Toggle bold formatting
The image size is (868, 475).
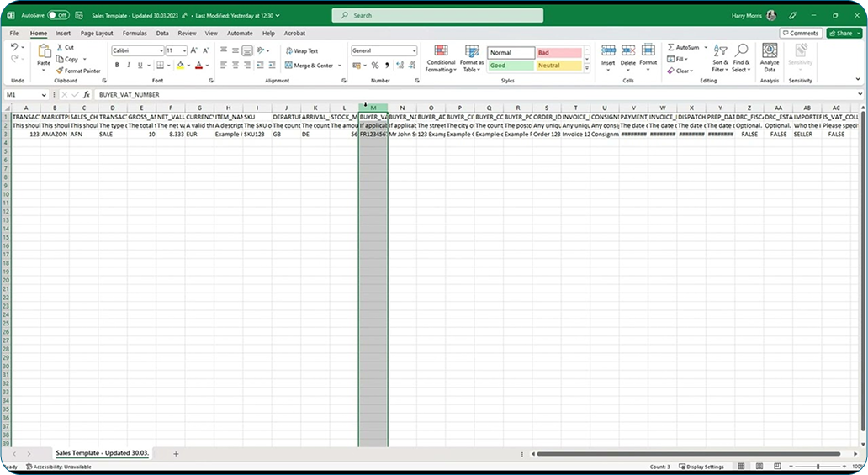[x=116, y=66]
